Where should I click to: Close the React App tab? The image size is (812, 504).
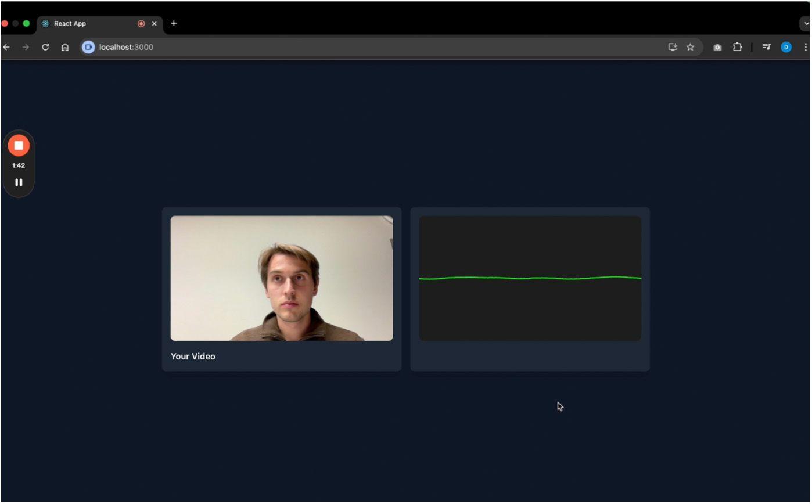click(x=155, y=24)
